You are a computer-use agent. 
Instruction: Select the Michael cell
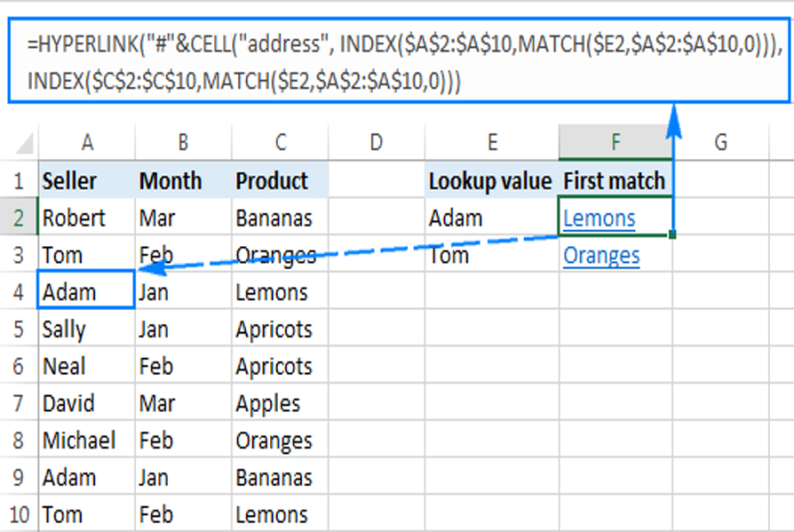pos(87,440)
